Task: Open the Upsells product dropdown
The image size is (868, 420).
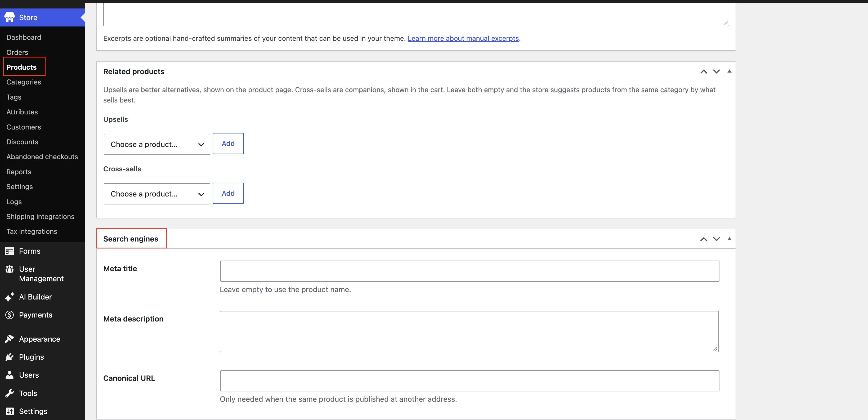Action: point(157,144)
